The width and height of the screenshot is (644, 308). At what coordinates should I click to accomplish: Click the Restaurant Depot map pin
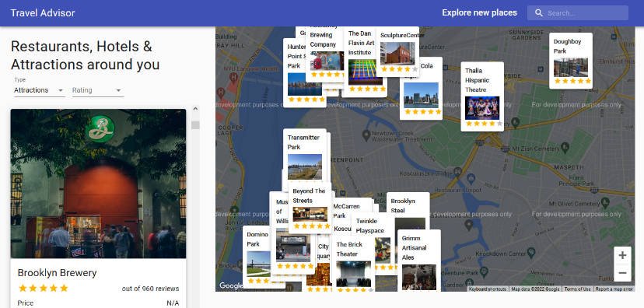point(471,179)
